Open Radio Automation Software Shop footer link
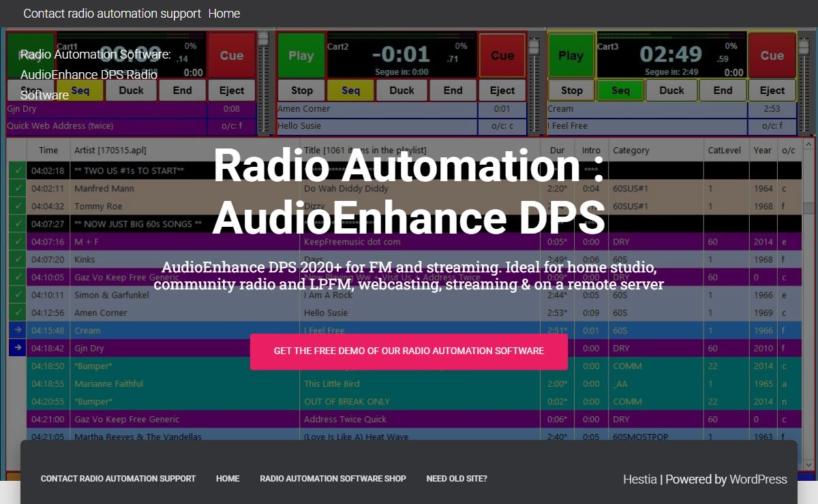This screenshot has height=504, width=818. tap(333, 479)
